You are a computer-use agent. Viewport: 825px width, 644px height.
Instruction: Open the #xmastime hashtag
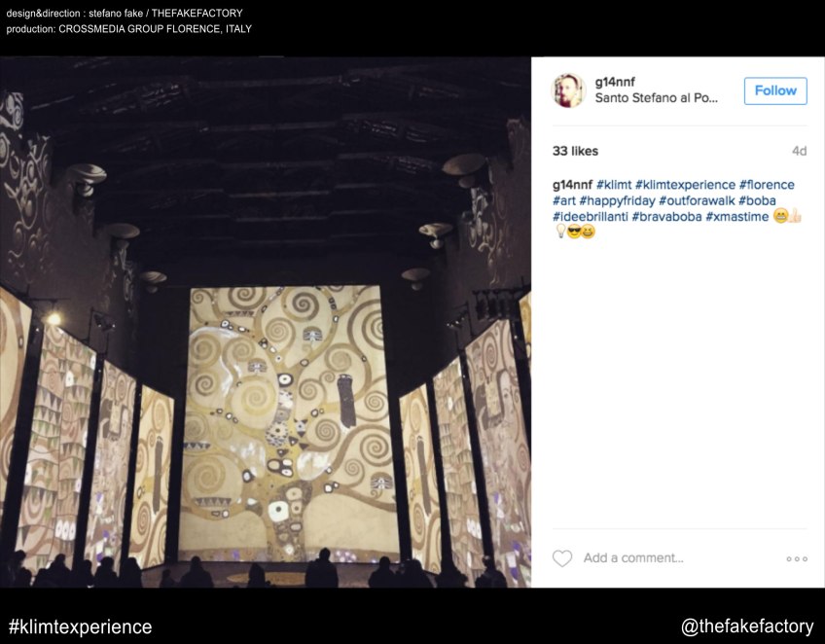pos(737,216)
